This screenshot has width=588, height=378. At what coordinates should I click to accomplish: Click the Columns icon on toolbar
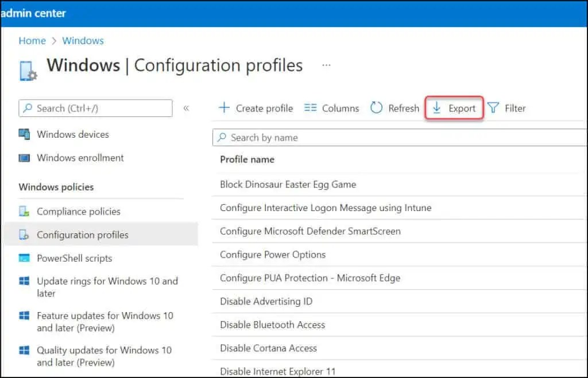[310, 108]
